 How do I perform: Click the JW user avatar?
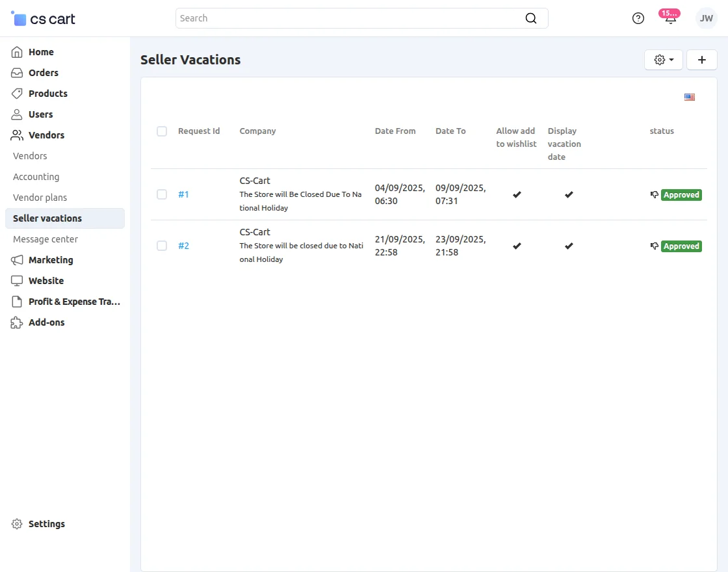706,18
